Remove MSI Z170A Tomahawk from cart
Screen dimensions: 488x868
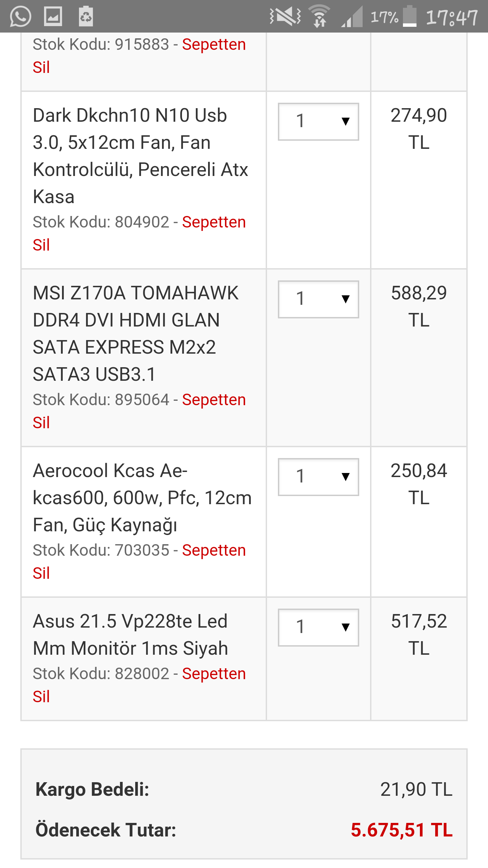(x=213, y=400)
